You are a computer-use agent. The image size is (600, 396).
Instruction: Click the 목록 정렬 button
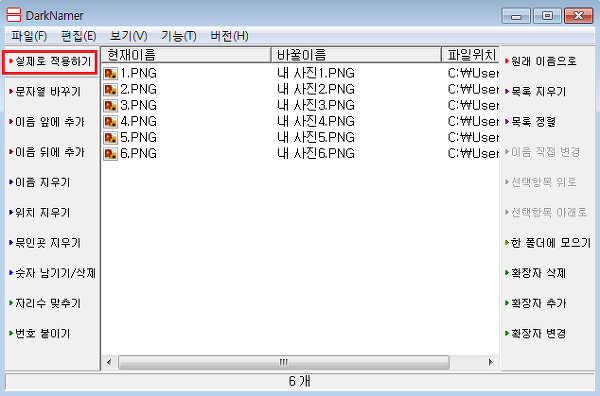(x=530, y=122)
